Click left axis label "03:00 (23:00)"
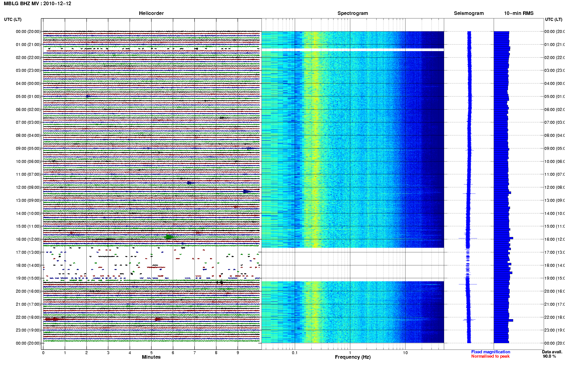The width and height of the screenshot is (588, 368). pos(28,71)
